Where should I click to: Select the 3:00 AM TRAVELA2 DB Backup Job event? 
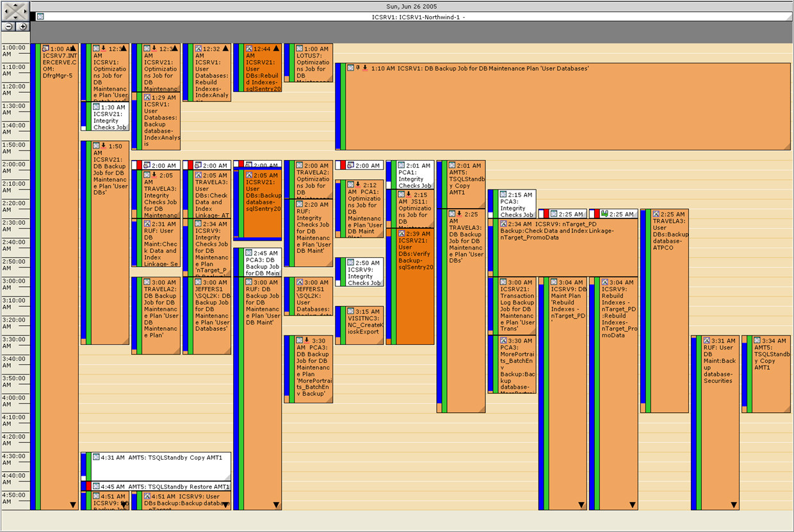coord(156,316)
